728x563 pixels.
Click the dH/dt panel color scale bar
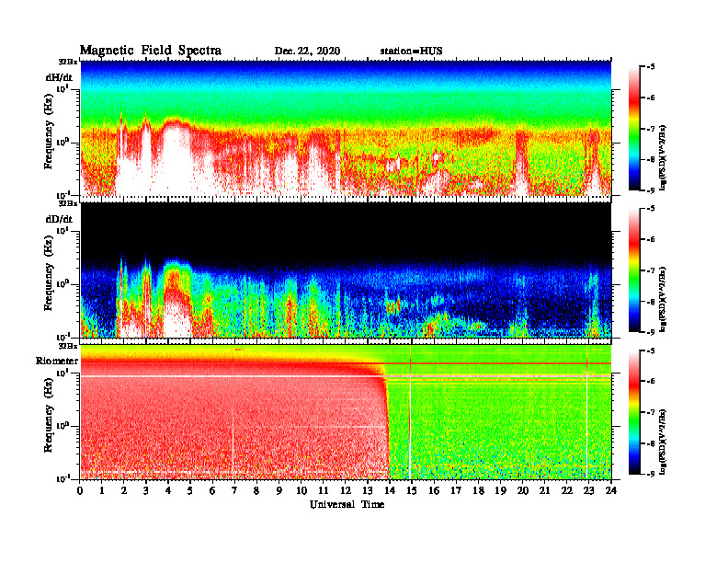pos(633,128)
